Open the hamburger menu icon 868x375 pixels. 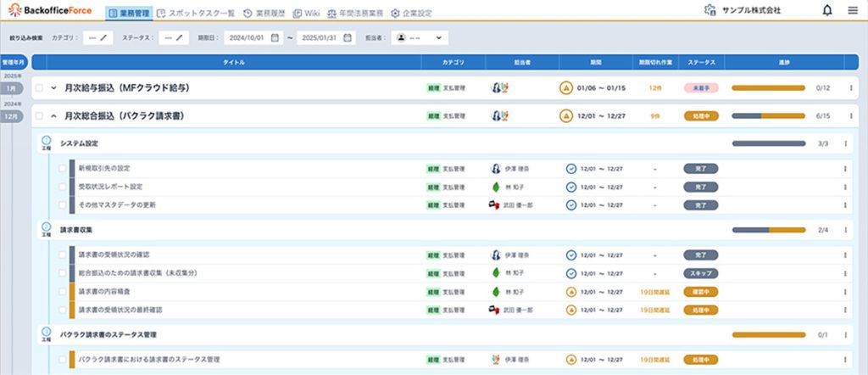[852, 10]
